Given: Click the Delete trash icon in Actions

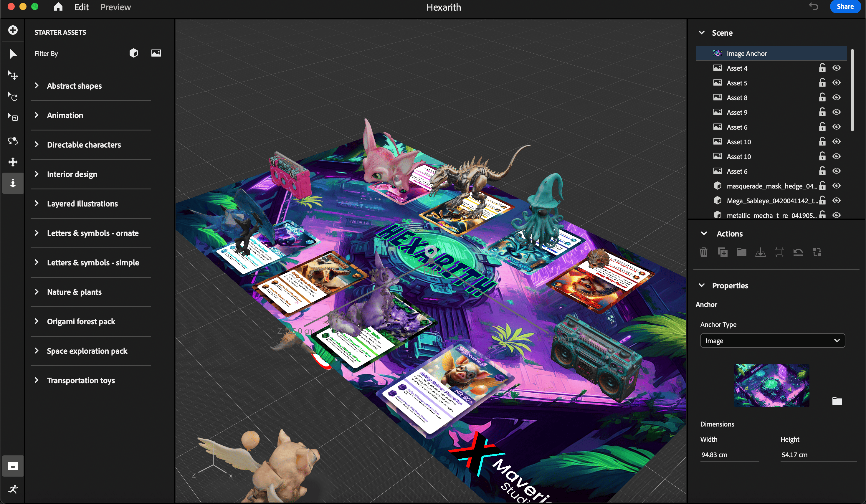Looking at the screenshot, I should point(703,252).
